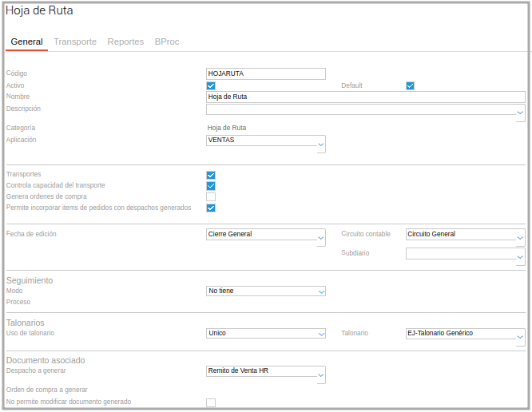Select the BProc tab
This screenshot has height=412, width=532.
[x=167, y=42]
